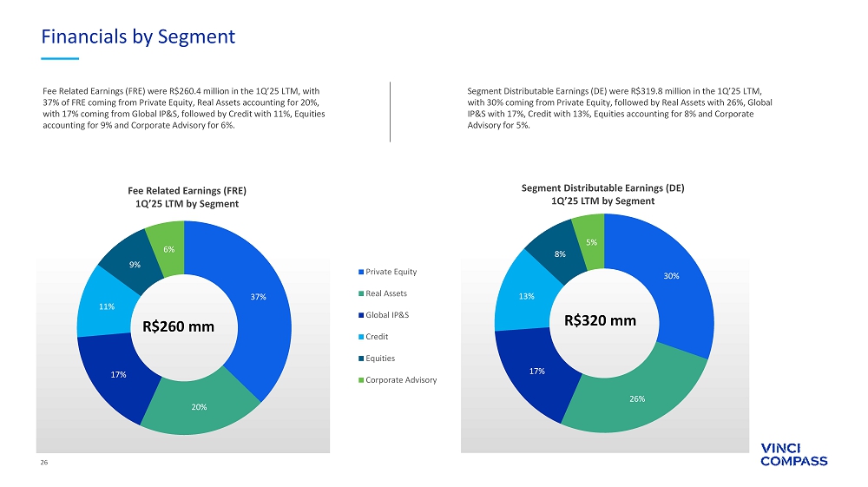
Task: Click the 13% Credit slice in DE chart
Action: 526,296
